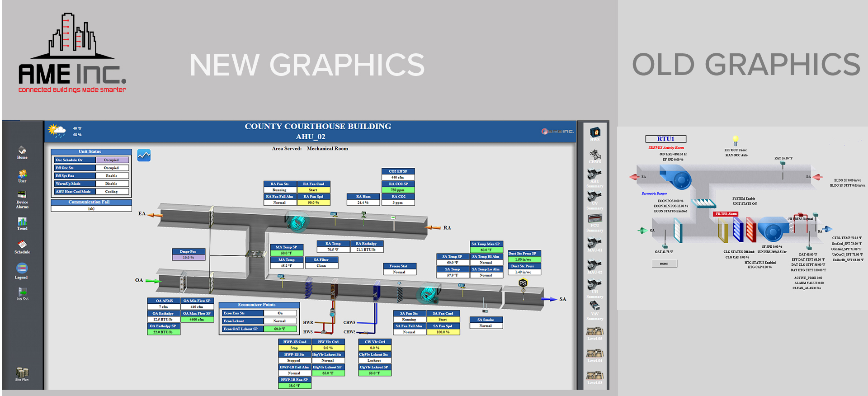
Task: Click the HOME button in old RTU1 graphic
Action: pyautogui.click(x=664, y=264)
